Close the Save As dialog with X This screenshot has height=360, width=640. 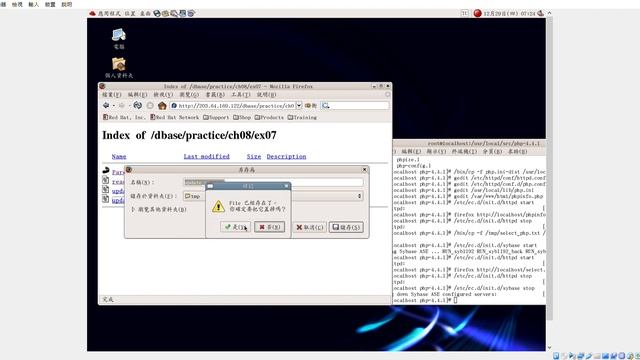[x=364, y=169]
